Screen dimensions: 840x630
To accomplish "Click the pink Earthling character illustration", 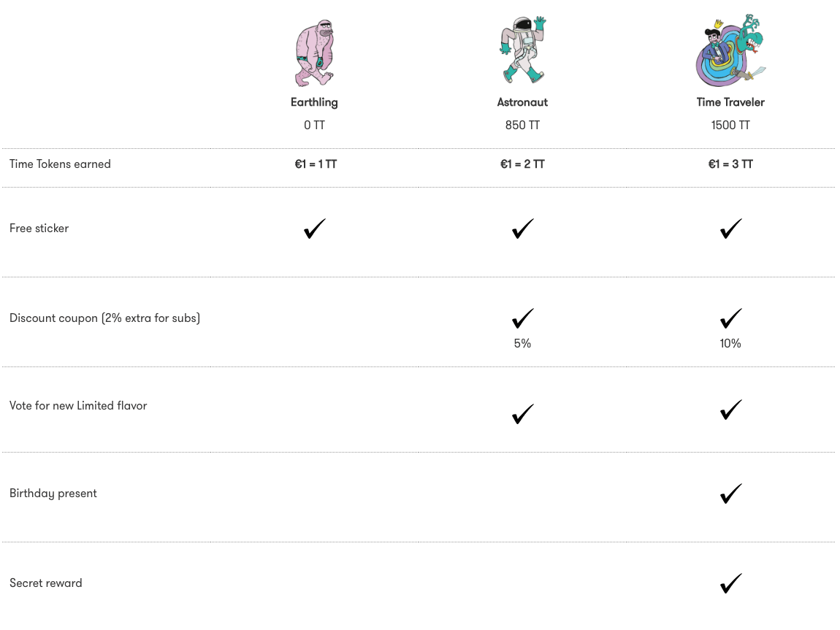I will (x=314, y=53).
